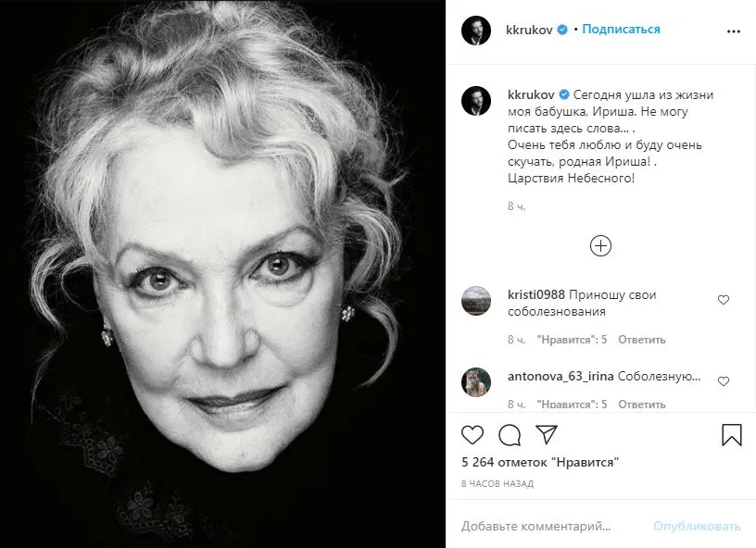Viewport: 756px width, 548px height.
Task: Click kkrukov avatar beside caption
Action: click(476, 101)
